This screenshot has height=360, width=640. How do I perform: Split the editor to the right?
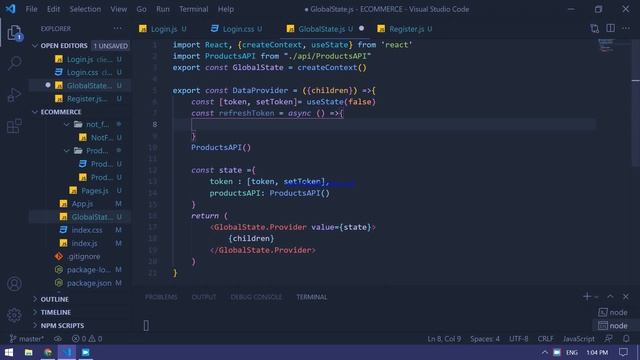pyautogui.click(x=611, y=28)
